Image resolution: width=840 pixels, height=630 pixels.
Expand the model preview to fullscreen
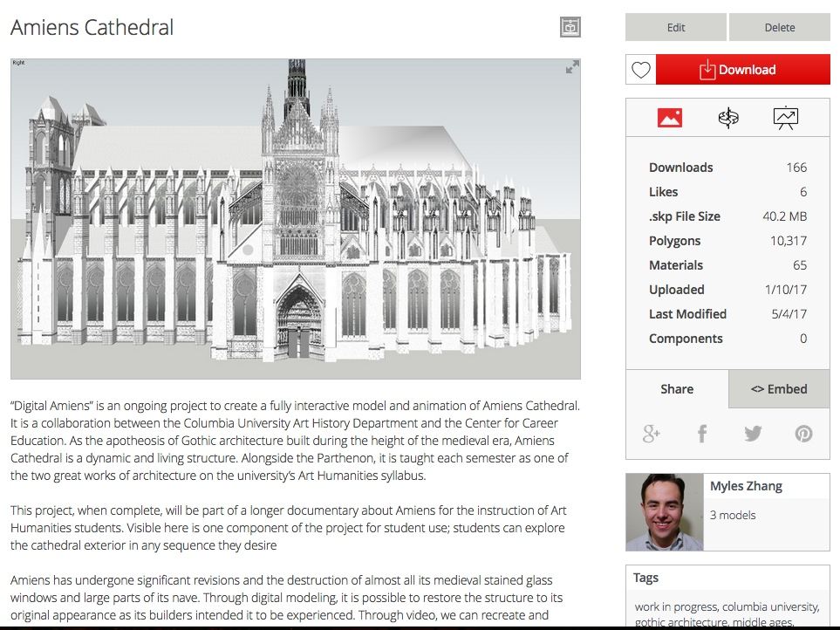point(572,68)
